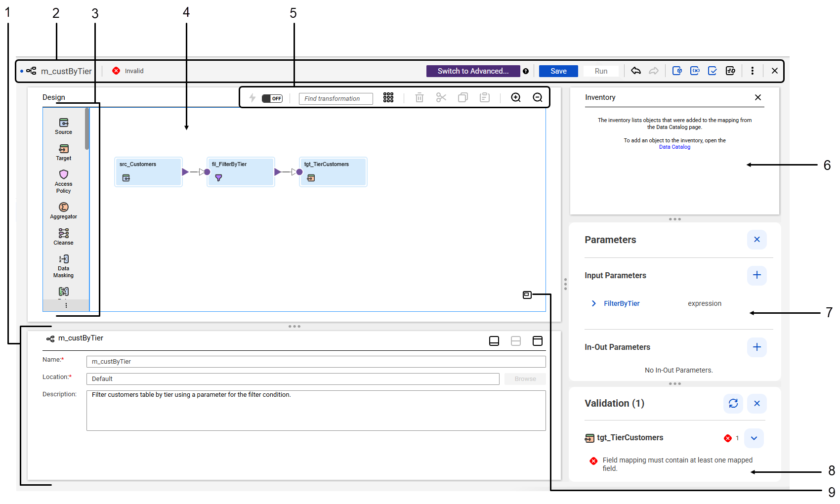Minimize the properties panel to the bottom
Viewport: 840px width, 504px height.
(x=494, y=341)
